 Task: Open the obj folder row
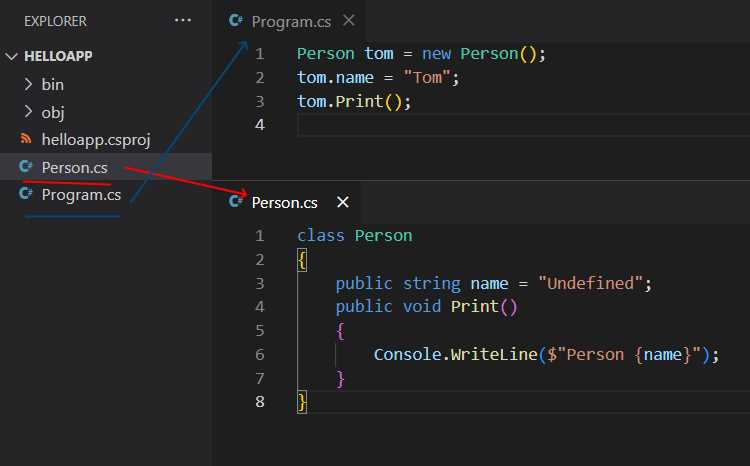pyautogui.click(x=106, y=112)
